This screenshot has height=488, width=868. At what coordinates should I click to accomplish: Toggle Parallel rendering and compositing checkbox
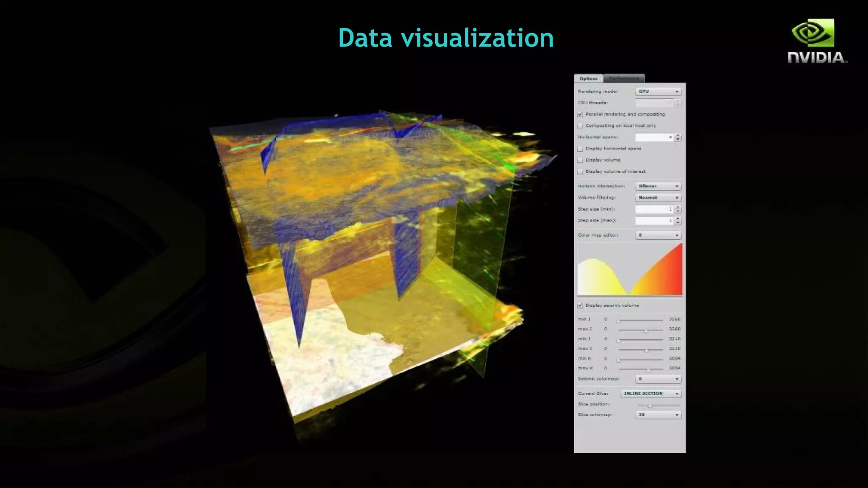tap(580, 114)
